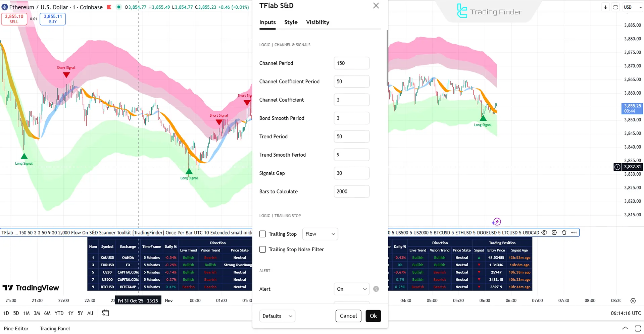
Task: Click the lightning bolt icon on the chart
Action: [x=496, y=221]
